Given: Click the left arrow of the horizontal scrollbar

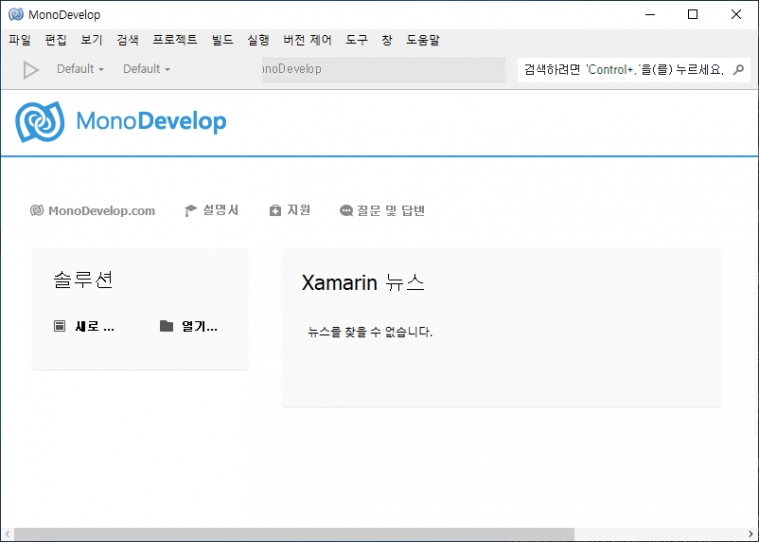Looking at the screenshot, I should [7, 535].
